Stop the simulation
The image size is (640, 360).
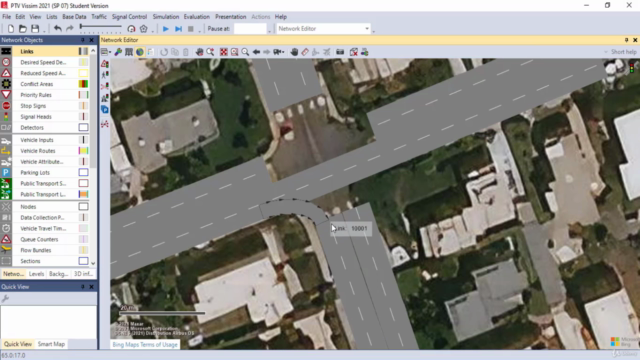pyautogui.click(x=191, y=29)
